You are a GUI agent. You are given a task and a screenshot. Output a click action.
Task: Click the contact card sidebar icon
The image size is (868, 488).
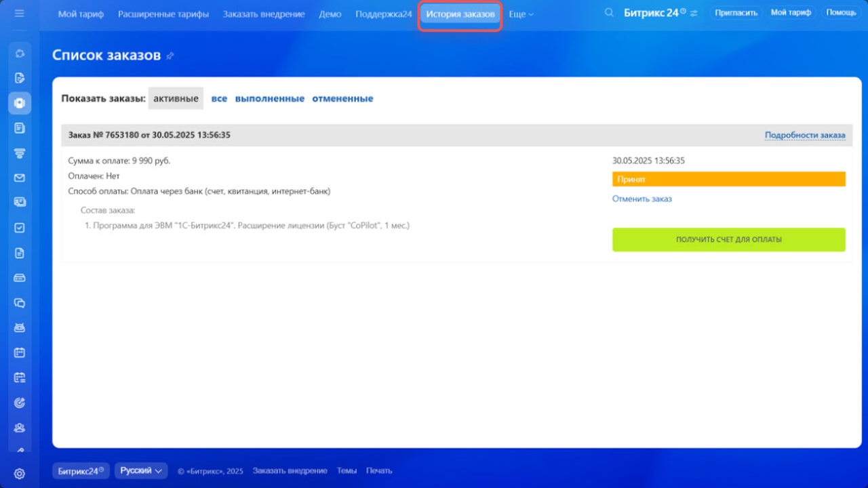[x=20, y=203]
